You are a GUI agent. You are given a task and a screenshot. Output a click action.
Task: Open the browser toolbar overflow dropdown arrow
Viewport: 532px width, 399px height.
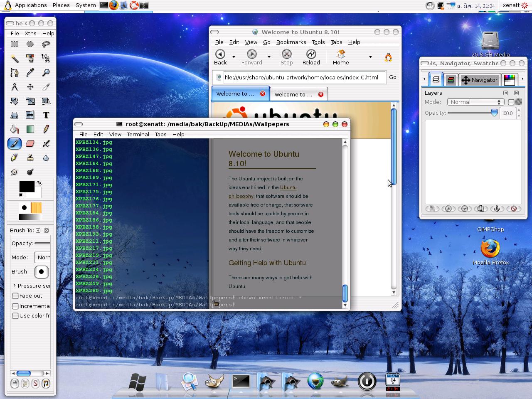click(370, 57)
